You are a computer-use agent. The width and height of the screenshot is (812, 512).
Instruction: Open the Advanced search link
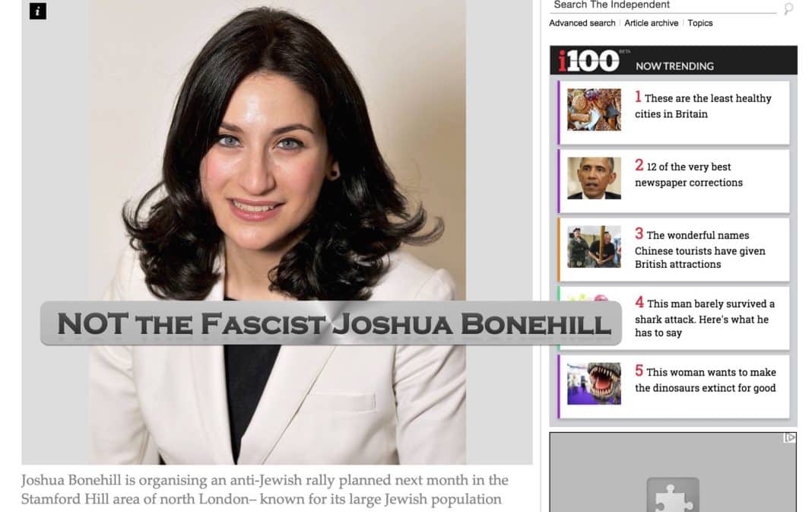582,23
